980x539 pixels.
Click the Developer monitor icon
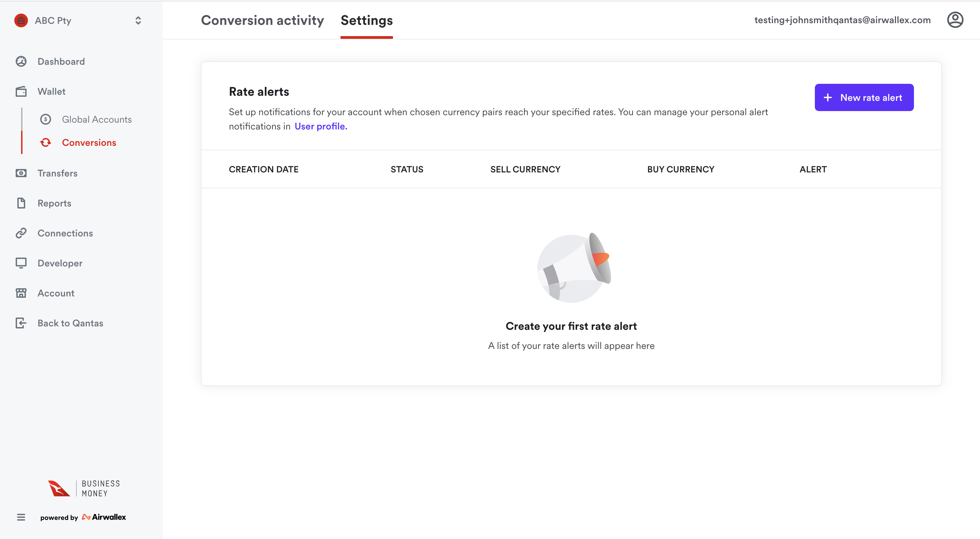pos(21,263)
